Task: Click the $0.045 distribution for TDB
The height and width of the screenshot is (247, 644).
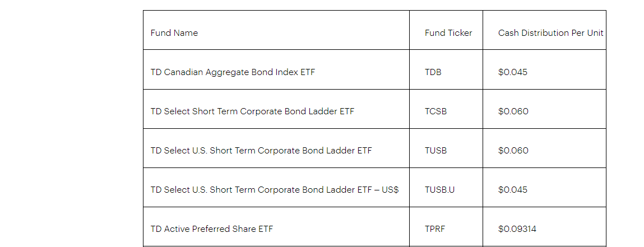Action: [513, 72]
